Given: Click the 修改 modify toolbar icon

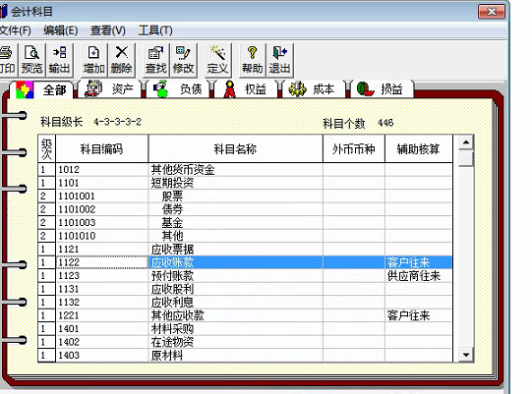Looking at the screenshot, I should [183, 60].
